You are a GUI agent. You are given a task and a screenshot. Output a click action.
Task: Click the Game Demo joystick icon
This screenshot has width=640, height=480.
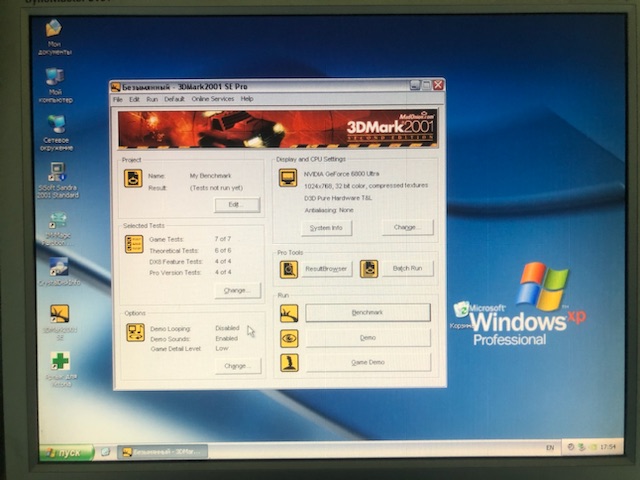coord(289,363)
